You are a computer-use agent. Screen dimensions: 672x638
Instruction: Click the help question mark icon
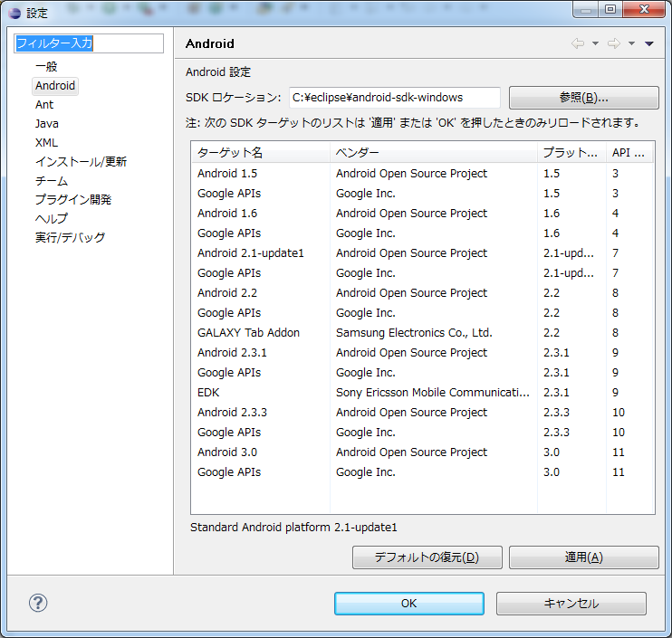click(x=38, y=603)
